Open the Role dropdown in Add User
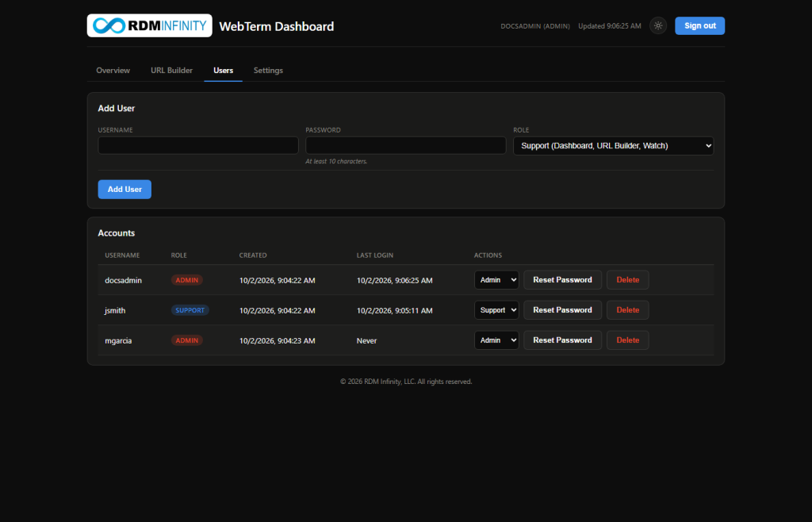The height and width of the screenshot is (522, 812). (613, 146)
